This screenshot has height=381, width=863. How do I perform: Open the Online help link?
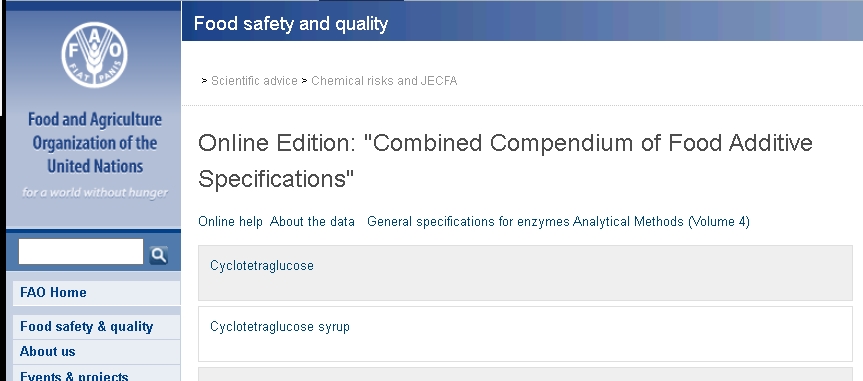coord(231,221)
